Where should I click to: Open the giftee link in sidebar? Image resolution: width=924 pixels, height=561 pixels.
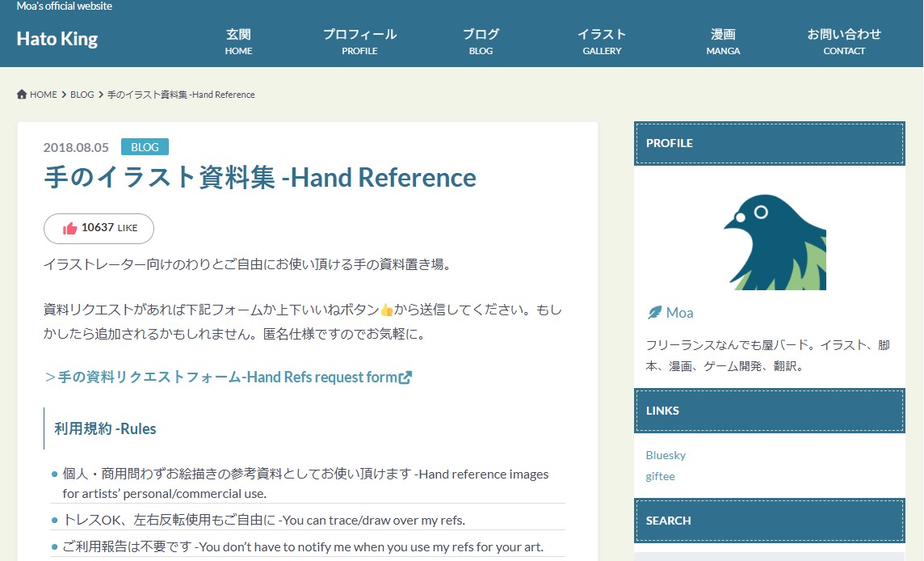pyautogui.click(x=660, y=476)
